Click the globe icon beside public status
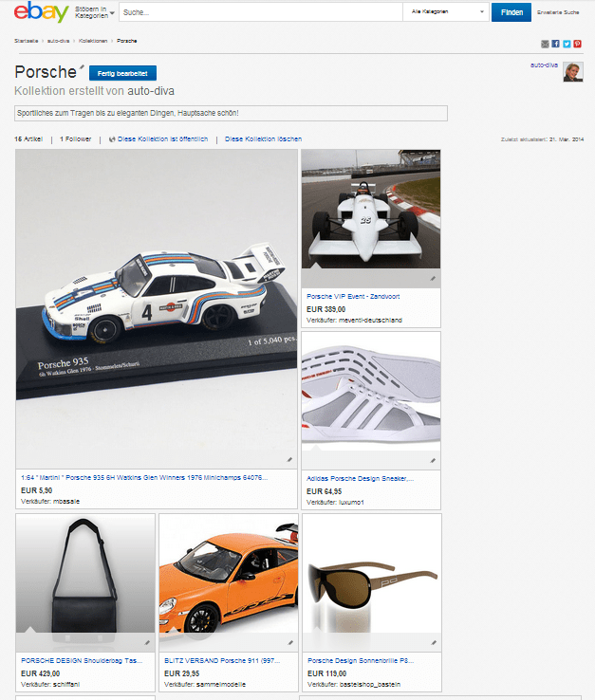This screenshot has width=595, height=700. (x=112, y=139)
